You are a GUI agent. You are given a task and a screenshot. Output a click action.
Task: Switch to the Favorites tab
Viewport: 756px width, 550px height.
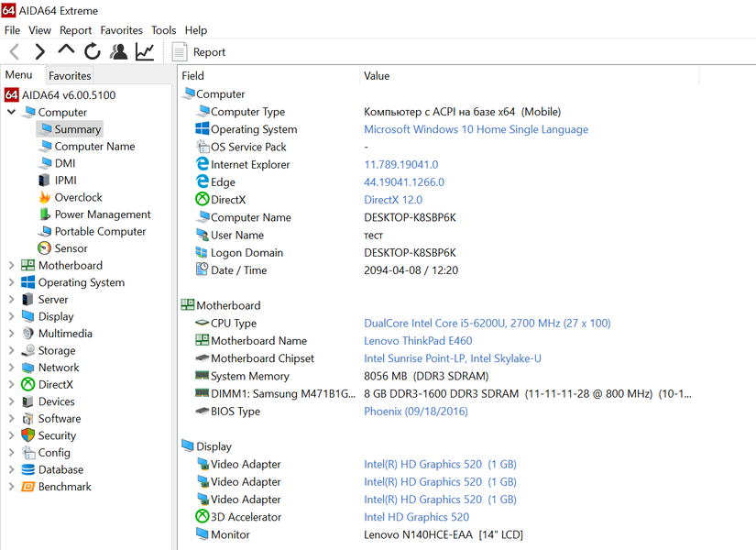(70, 76)
